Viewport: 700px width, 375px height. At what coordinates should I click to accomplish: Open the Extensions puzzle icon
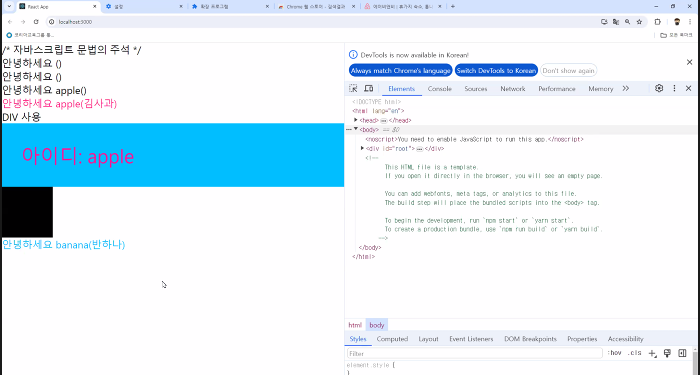coord(658,21)
